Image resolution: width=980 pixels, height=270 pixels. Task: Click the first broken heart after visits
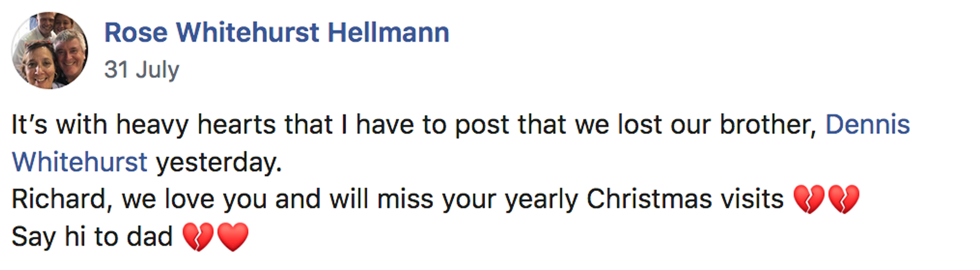809,199
